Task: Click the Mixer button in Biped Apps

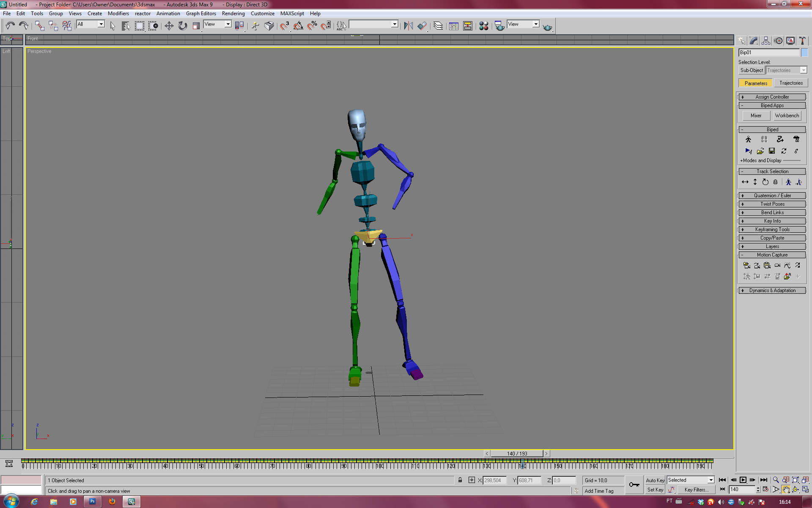Action: pyautogui.click(x=756, y=116)
